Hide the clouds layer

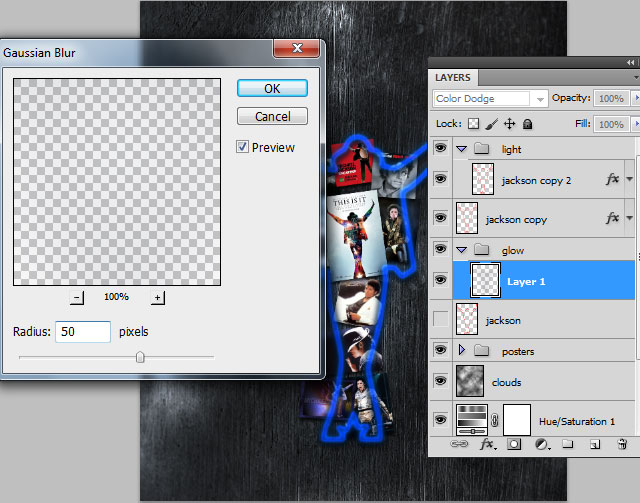440,381
